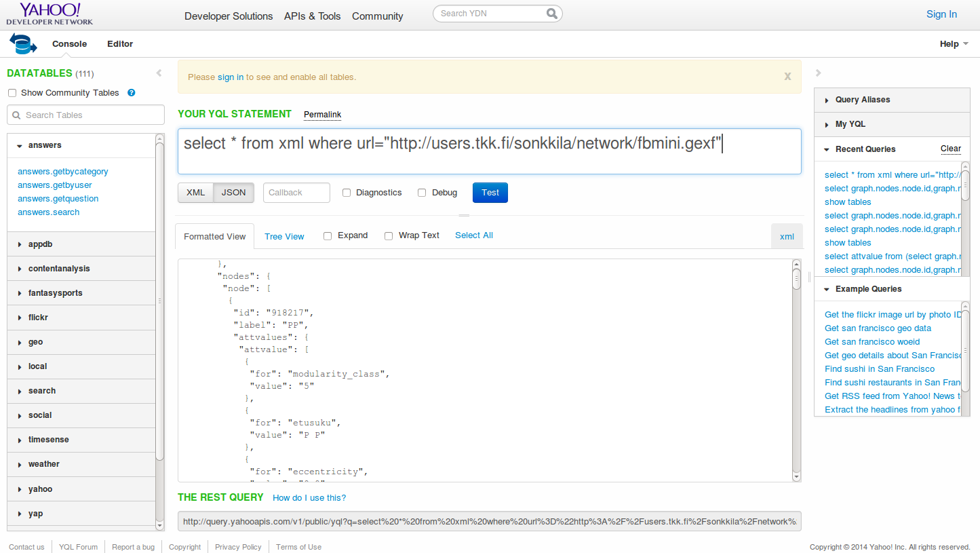
Task: Open the Editor tab
Action: (120, 44)
